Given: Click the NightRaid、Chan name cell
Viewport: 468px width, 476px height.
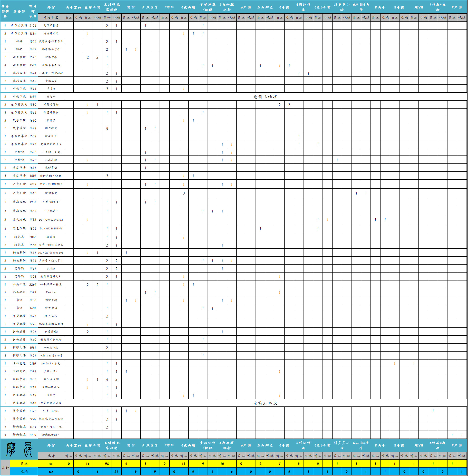Looking at the screenshot, I should 51,176.
